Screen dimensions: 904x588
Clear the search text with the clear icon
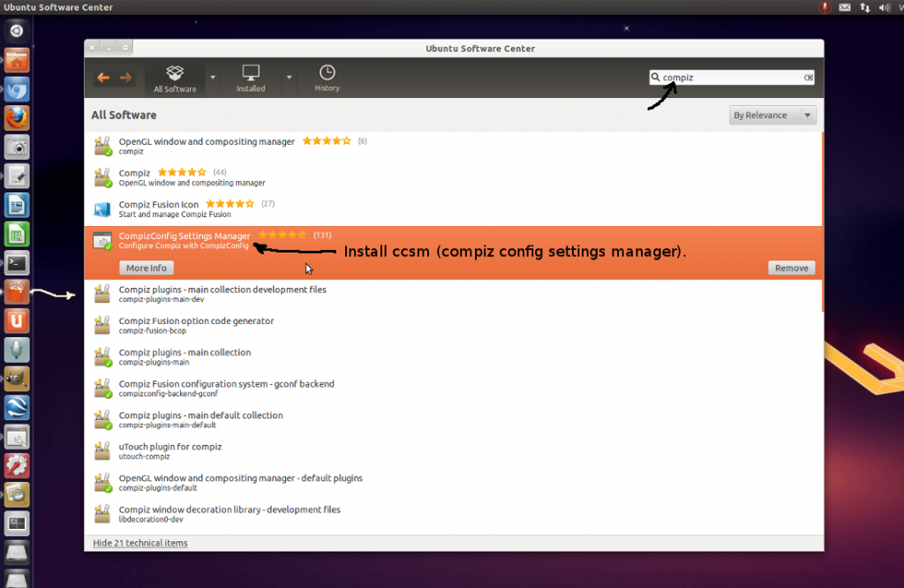(x=809, y=77)
